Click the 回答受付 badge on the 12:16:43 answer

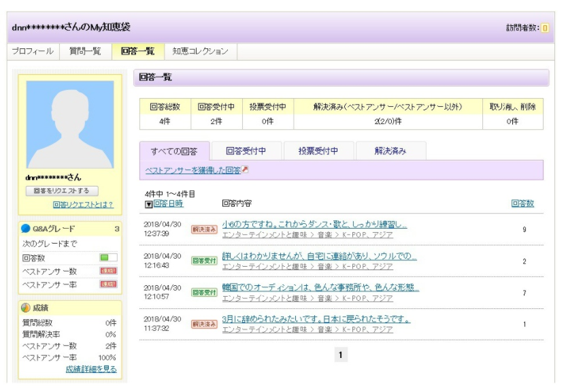click(x=203, y=261)
